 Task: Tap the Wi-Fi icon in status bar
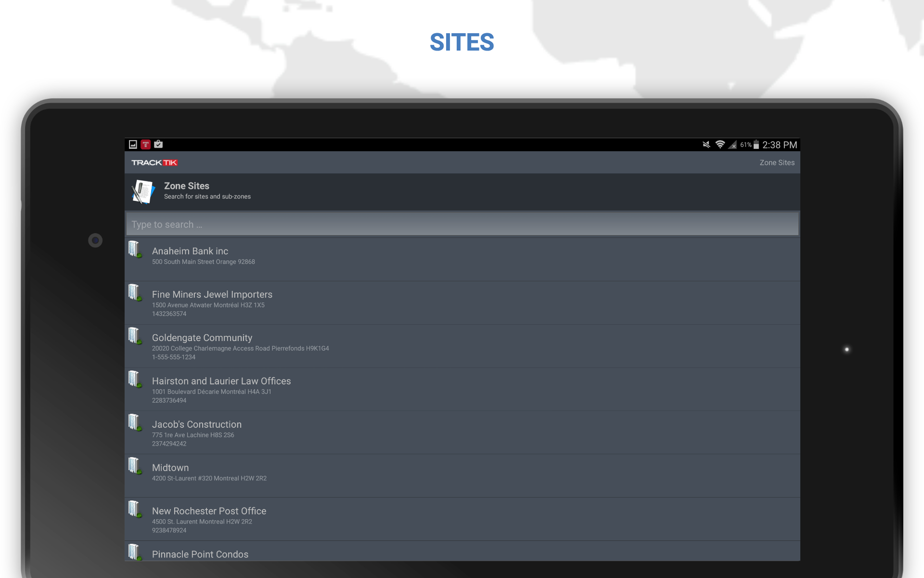[x=720, y=144]
